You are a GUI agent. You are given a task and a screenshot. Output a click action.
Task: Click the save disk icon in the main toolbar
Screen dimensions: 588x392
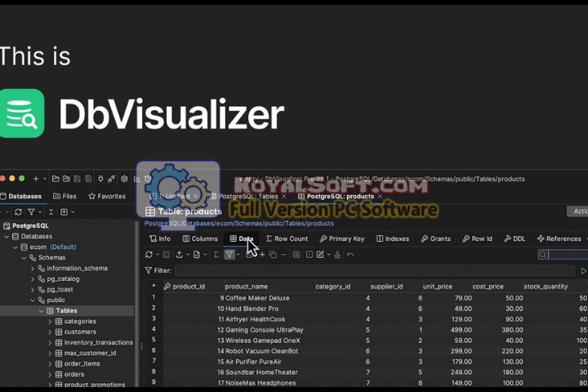[x=77, y=179]
